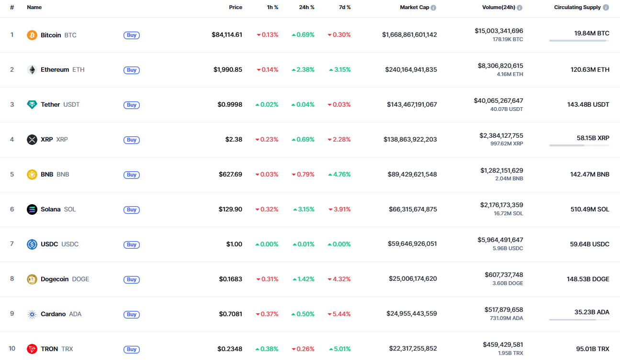The width and height of the screenshot is (620, 364).
Task: Click the Ethereum ETH coin logo
Action: tap(32, 69)
